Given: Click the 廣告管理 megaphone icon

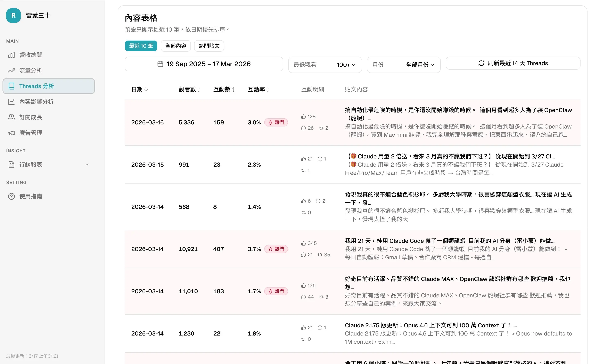Looking at the screenshot, I should click(11, 133).
